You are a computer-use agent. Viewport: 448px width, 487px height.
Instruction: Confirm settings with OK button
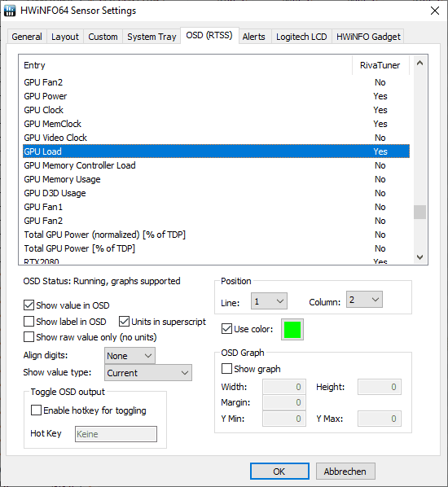coord(279,472)
